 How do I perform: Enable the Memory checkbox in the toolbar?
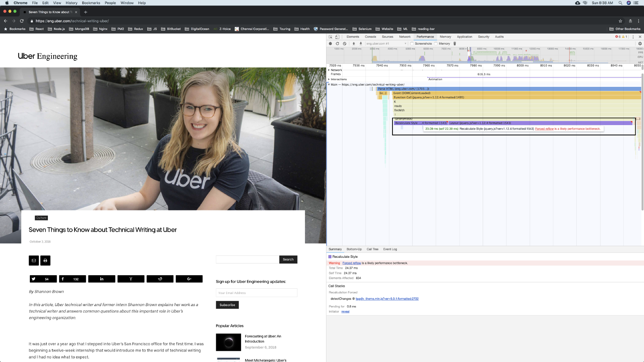tap(436, 43)
